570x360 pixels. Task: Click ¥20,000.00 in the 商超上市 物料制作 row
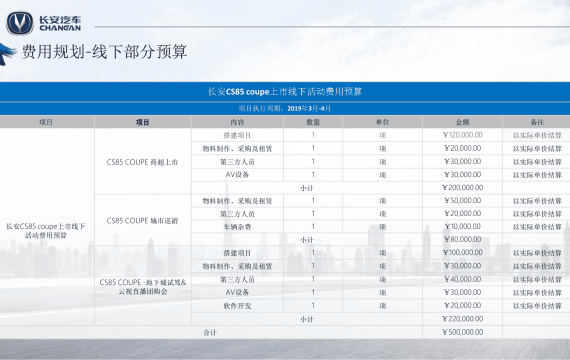click(463, 148)
